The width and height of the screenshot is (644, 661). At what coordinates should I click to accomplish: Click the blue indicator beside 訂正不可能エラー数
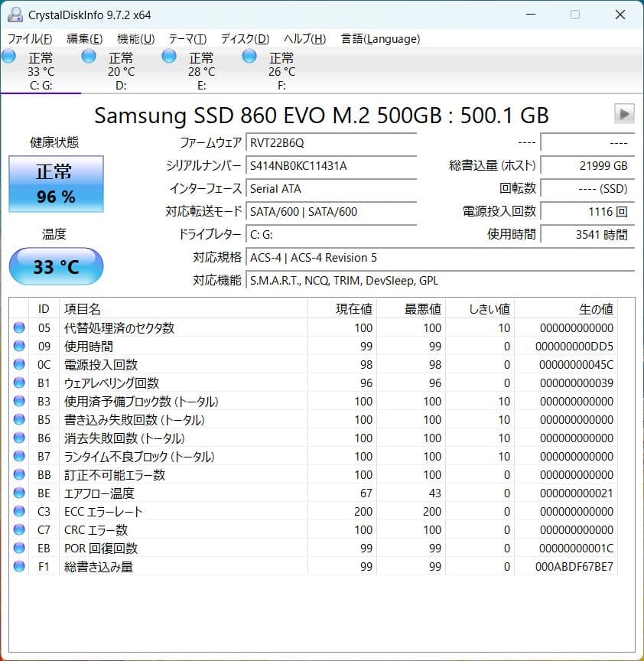18,474
